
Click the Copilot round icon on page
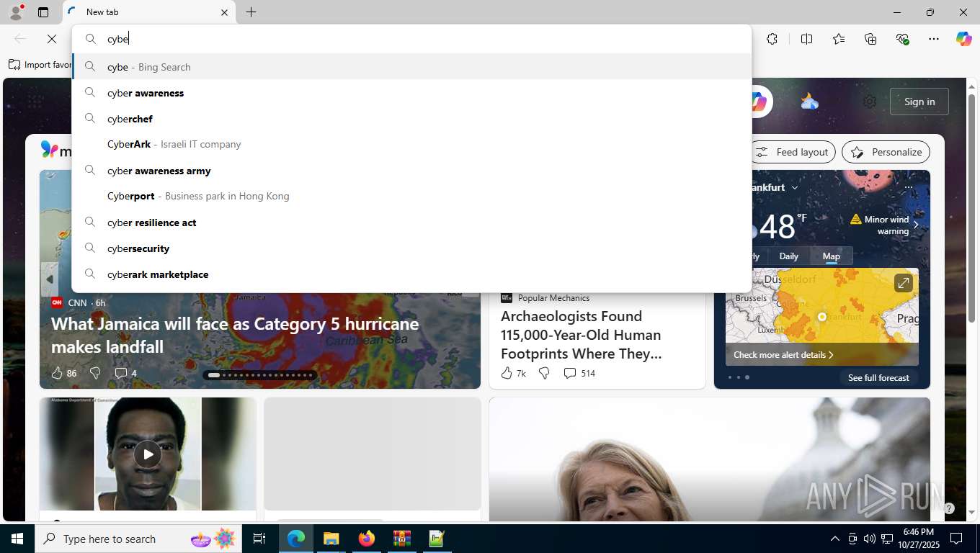click(760, 102)
